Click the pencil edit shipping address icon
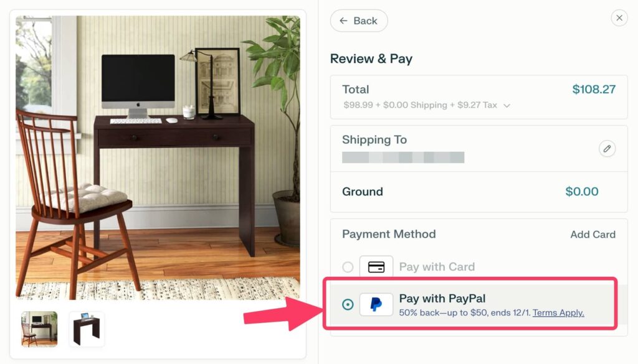The height and width of the screenshot is (364, 638). 607,149
